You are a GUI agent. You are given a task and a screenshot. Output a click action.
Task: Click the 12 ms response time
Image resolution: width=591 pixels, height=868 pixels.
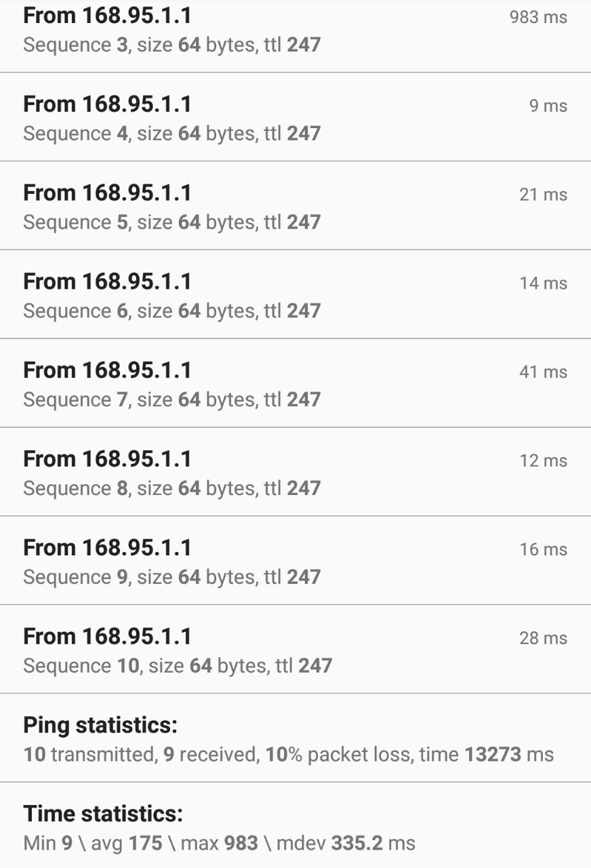pyautogui.click(x=543, y=461)
